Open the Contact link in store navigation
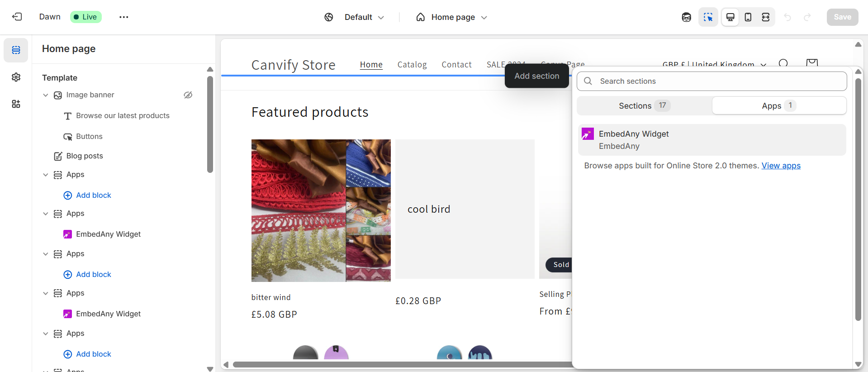Viewport: 868px width, 372px height. (456, 65)
